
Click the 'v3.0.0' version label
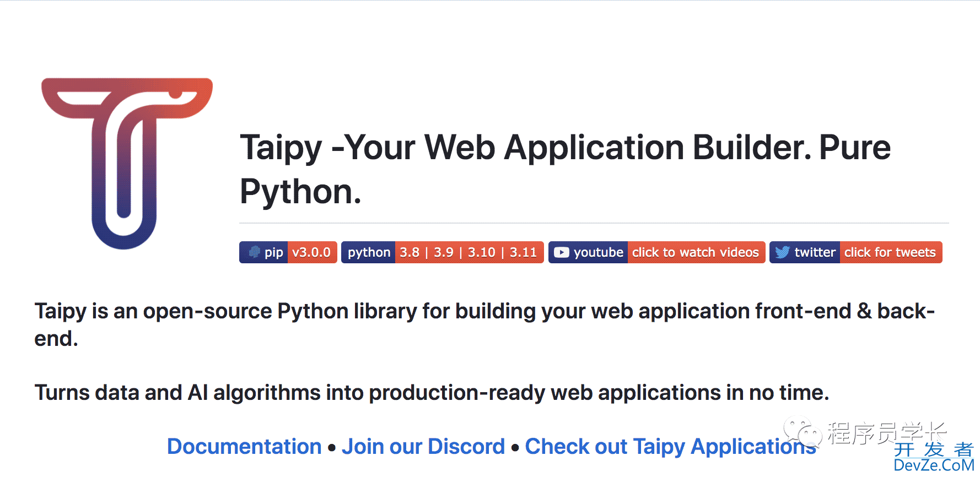tap(312, 252)
